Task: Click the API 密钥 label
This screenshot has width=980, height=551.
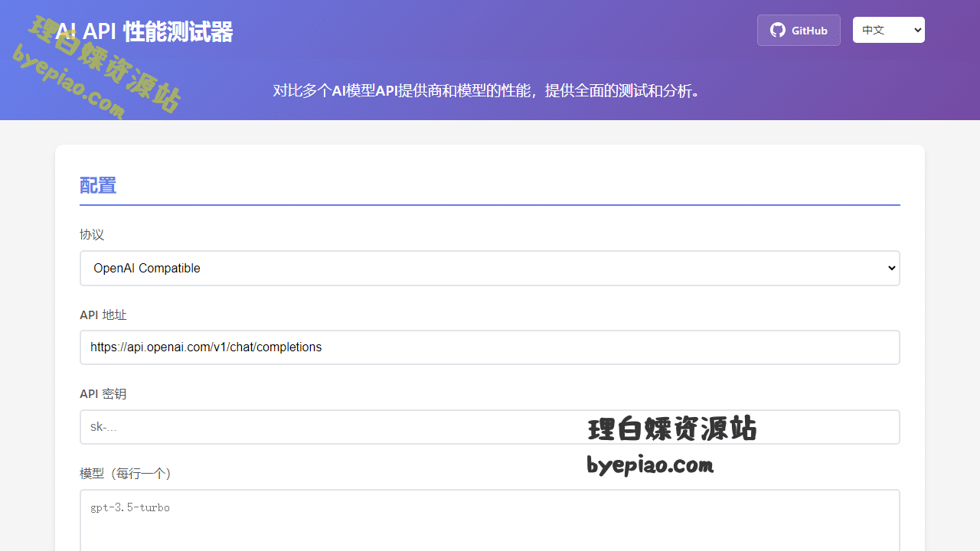Action: (103, 394)
